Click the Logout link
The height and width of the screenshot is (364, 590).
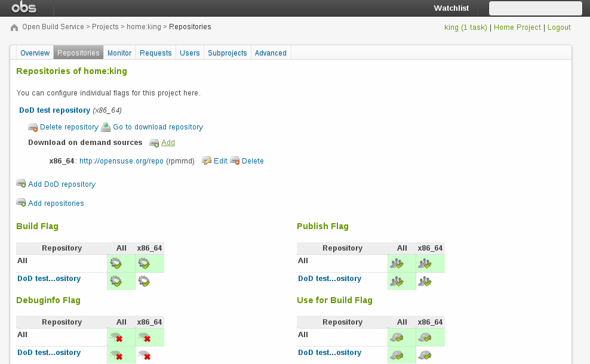pos(559,27)
